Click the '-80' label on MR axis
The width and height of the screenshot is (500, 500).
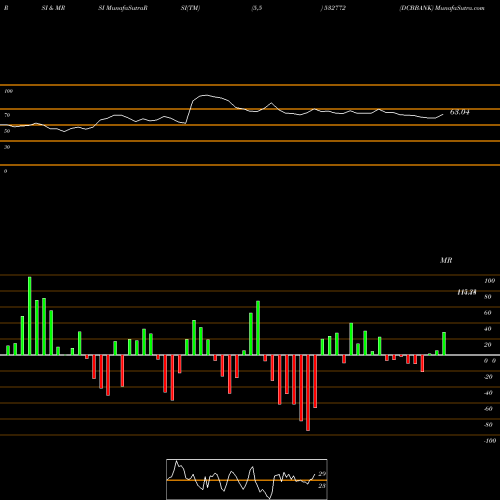click(488, 425)
